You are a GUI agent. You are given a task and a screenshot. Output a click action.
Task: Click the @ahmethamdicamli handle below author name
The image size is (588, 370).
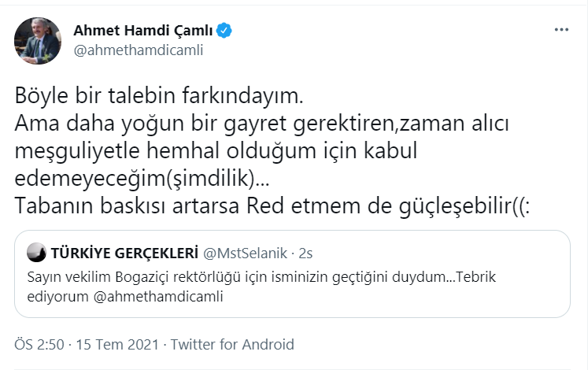[x=138, y=50]
